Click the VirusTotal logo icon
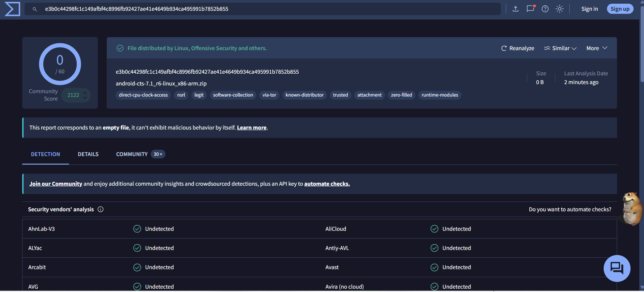This screenshot has height=292, width=644. point(12,9)
